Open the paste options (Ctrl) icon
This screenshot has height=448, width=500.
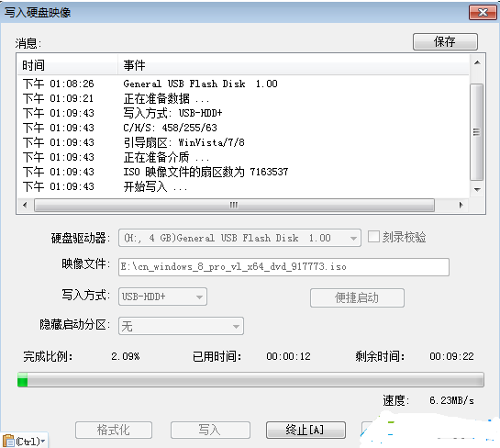[24, 442]
